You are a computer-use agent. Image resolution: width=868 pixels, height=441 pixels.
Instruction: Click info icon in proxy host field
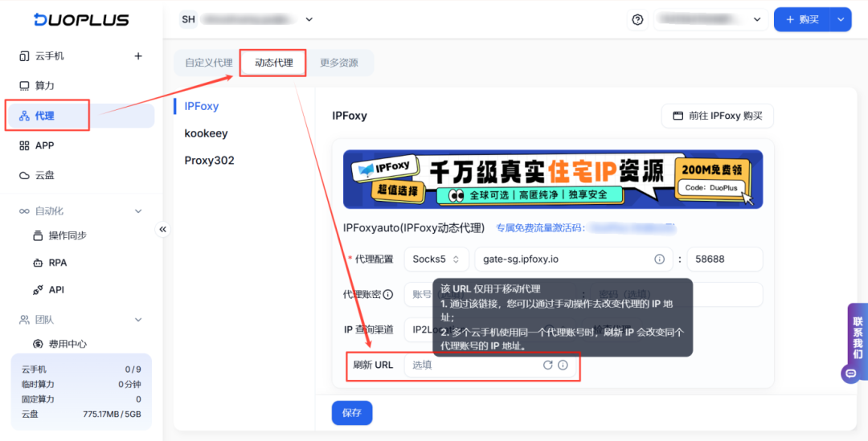pos(659,259)
